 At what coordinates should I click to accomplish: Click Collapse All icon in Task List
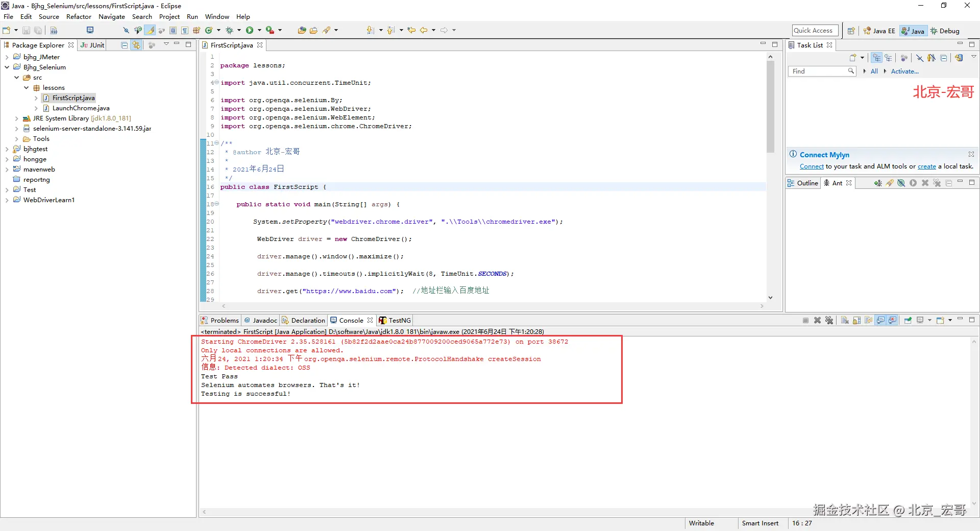point(944,58)
